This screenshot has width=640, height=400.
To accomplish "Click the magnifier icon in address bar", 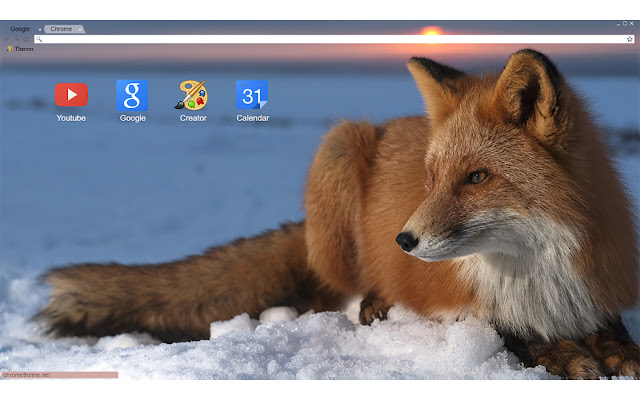I will pyautogui.click(x=39, y=39).
